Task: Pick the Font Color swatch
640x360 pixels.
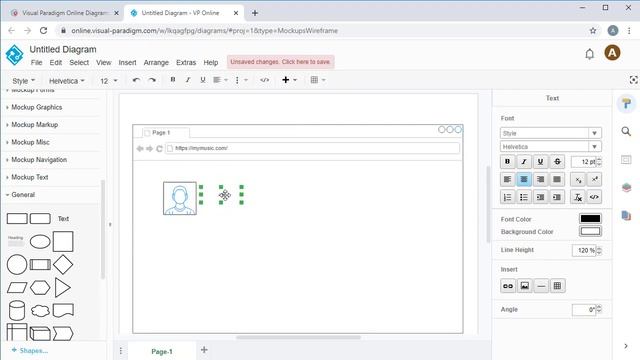Action: (x=590, y=218)
